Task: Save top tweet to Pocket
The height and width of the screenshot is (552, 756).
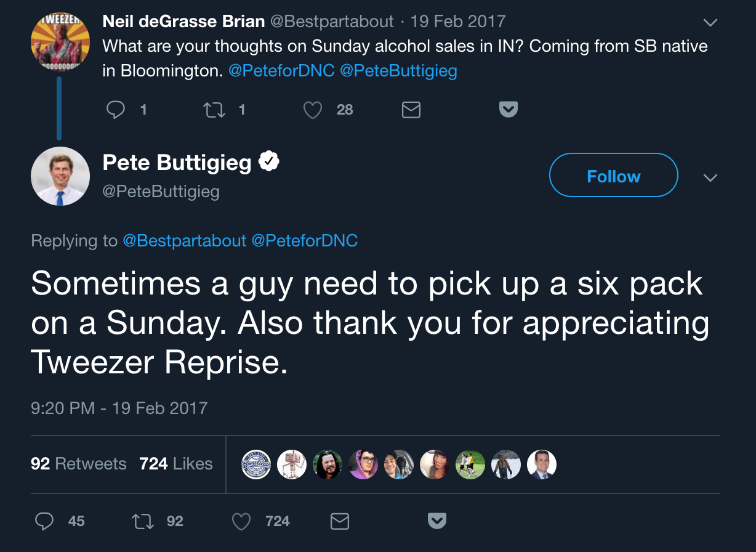Action: tap(508, 110)
